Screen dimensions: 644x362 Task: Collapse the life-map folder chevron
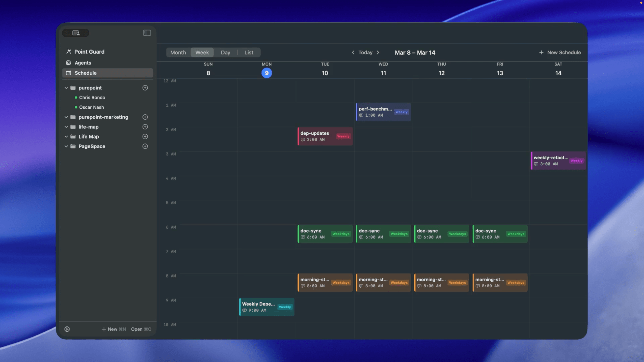(66, 127)
